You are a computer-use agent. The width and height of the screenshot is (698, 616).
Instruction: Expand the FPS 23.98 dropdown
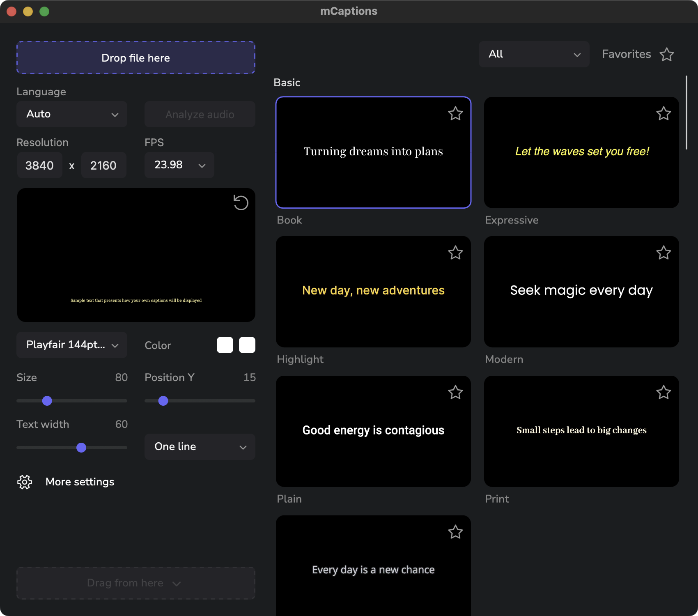point(179,165)
